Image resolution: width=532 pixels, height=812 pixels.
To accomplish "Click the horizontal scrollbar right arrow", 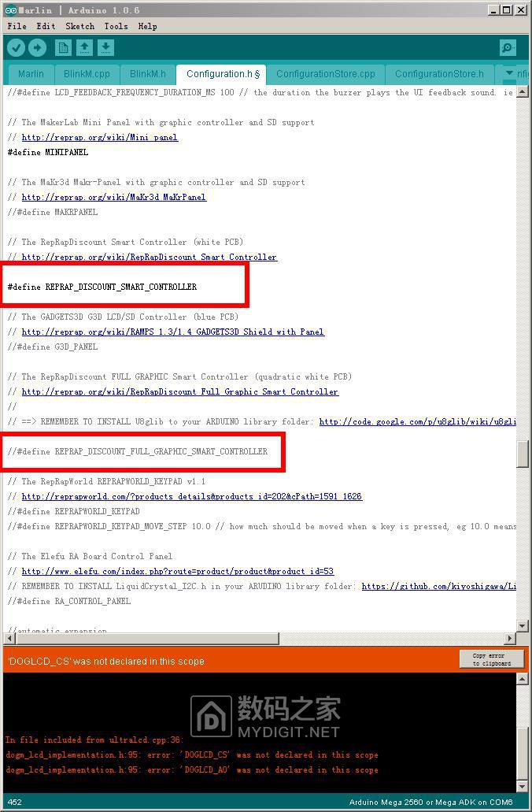I will [510, 638].
